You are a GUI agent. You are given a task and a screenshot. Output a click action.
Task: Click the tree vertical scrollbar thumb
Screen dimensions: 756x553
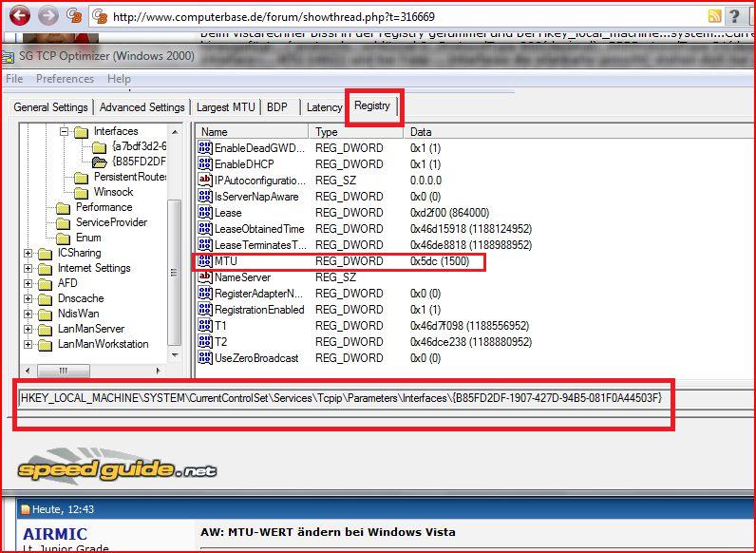(175, 273)
